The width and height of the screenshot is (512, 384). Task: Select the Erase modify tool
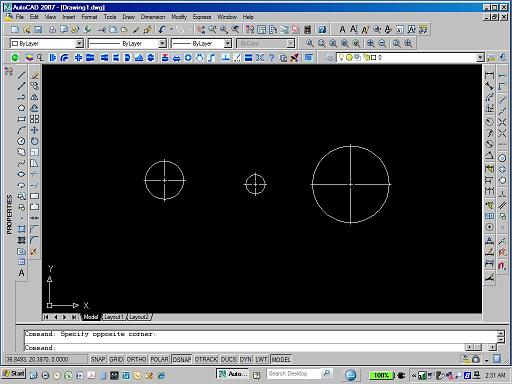pos(34,75)
